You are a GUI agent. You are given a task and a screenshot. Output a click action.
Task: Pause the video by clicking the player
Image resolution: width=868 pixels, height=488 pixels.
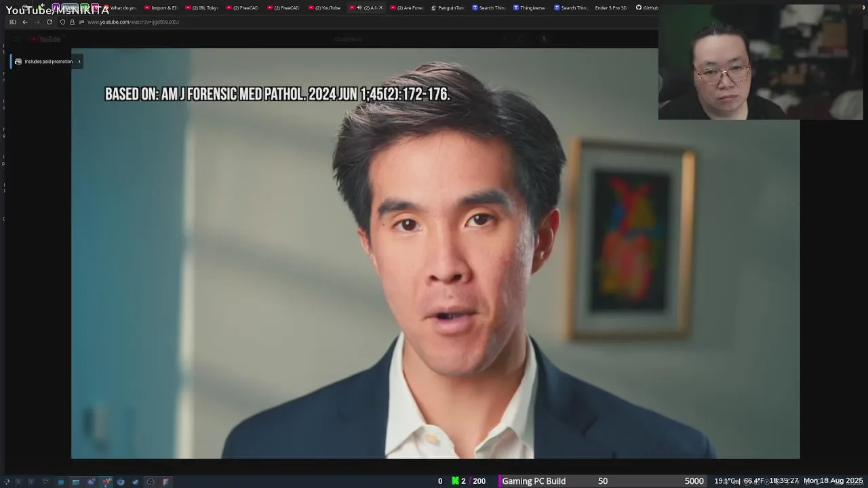click(x=435, y=253)
